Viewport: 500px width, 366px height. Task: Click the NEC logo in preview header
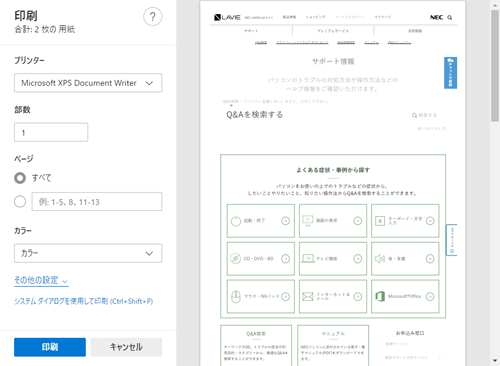tap(436, 17)
